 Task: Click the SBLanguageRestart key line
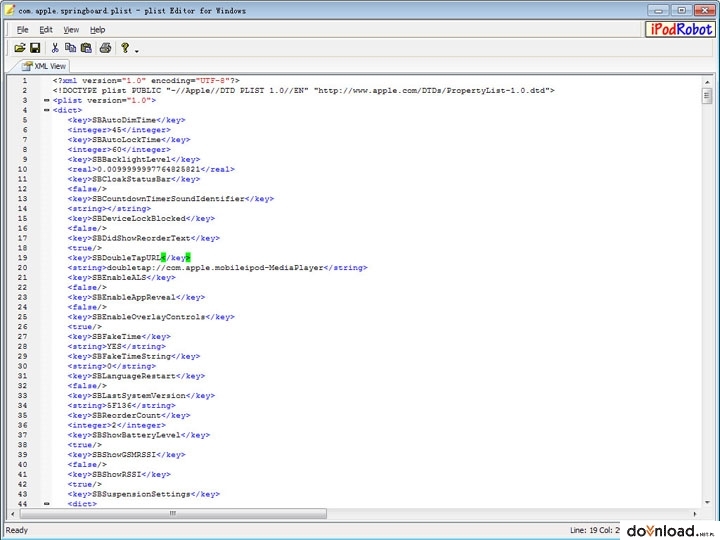coord(136,376)
